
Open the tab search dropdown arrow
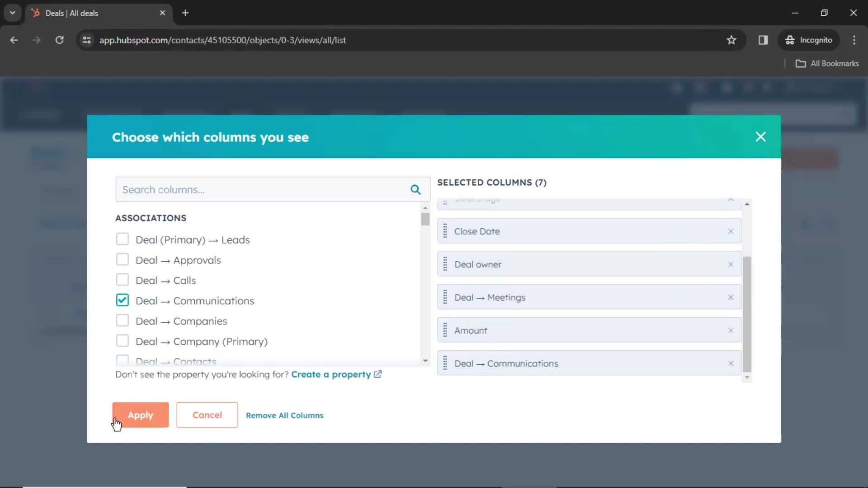tap(12, 13)
